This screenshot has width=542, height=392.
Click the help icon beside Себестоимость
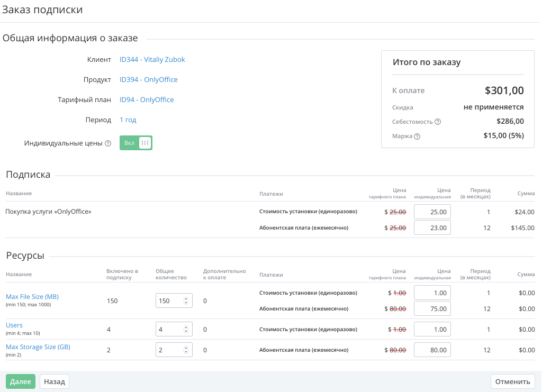(438, 122)
